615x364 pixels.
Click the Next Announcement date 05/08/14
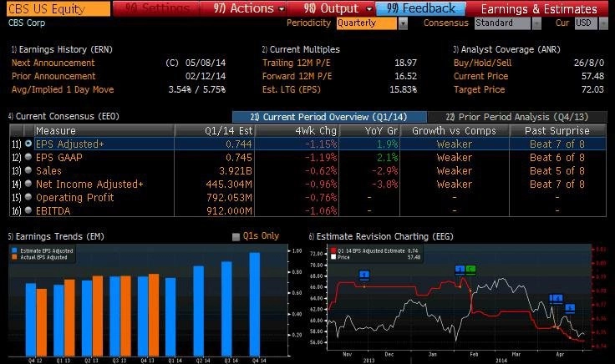[205, 63]
